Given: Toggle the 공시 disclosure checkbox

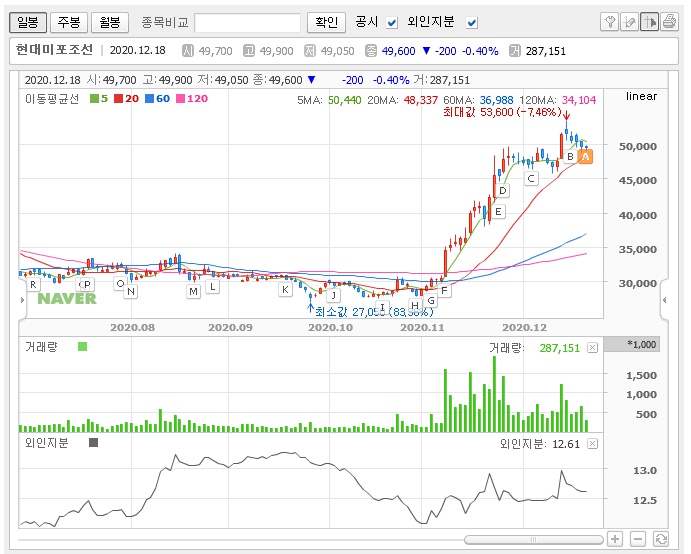Looking at the screenshot, I should (392, 22).
